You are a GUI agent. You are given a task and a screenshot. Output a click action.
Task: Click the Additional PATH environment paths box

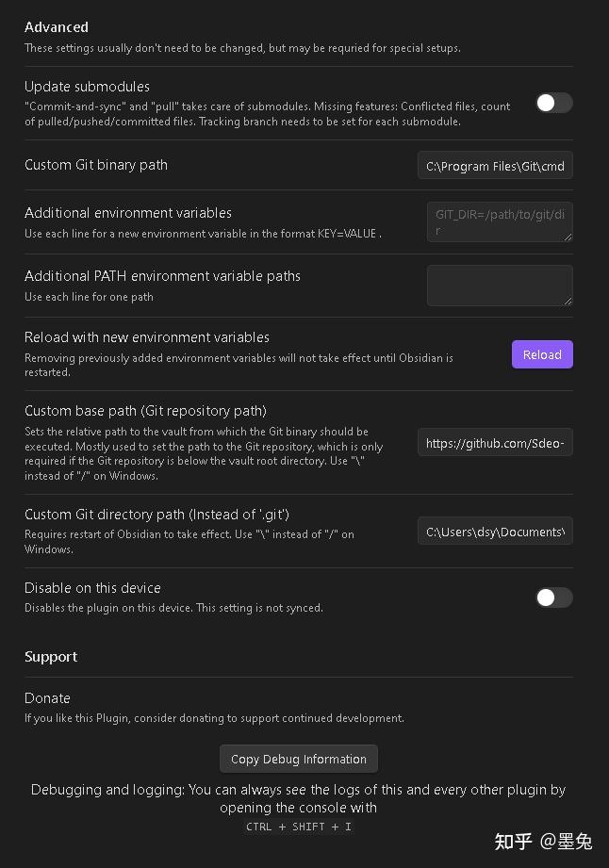coord(498,285)
